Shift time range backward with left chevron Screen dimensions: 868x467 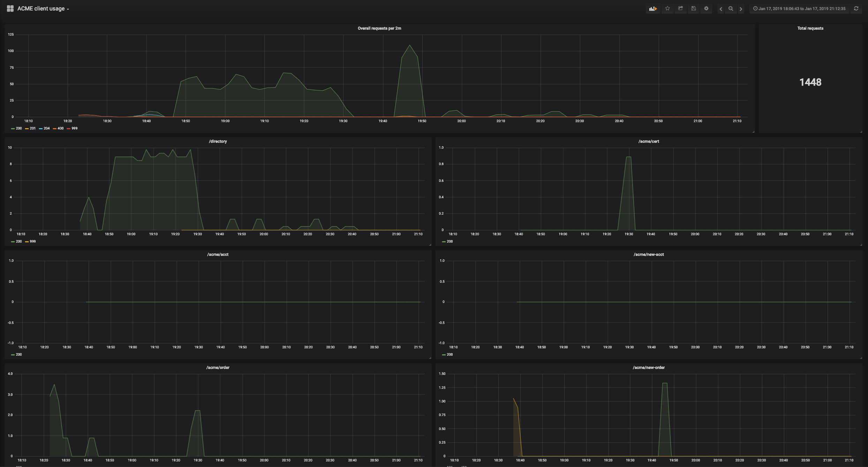(x=720, y=8)
